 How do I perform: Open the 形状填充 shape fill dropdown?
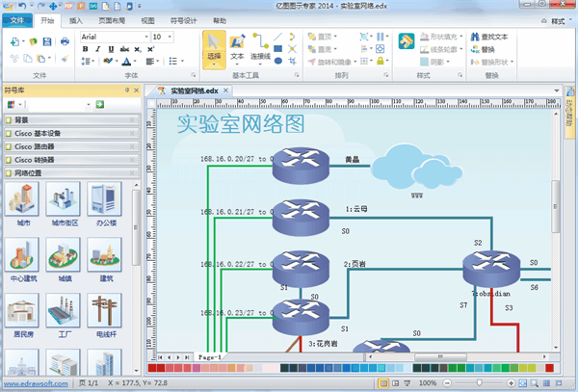pos(461,37)
